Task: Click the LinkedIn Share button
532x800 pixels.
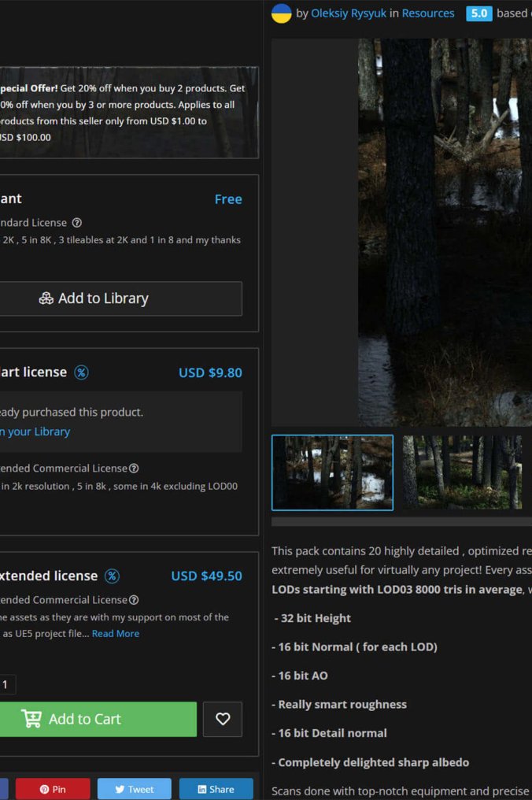Action: [216, 789]
